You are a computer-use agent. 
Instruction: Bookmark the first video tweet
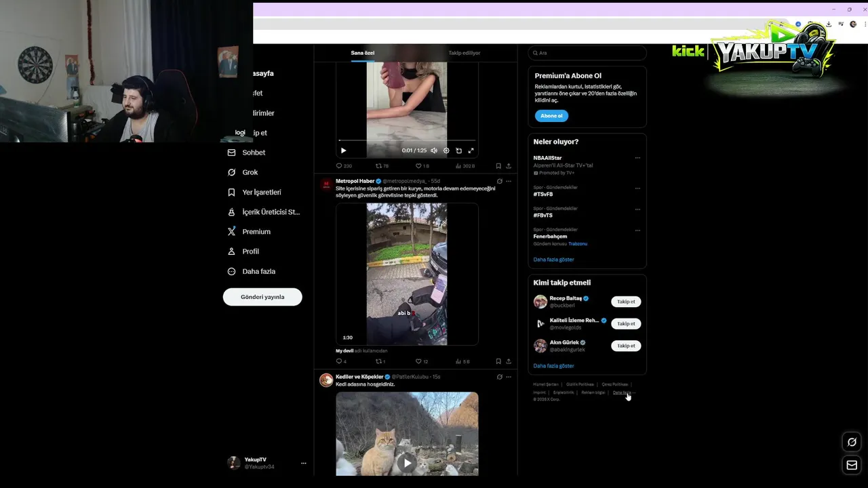pos(498,165)
